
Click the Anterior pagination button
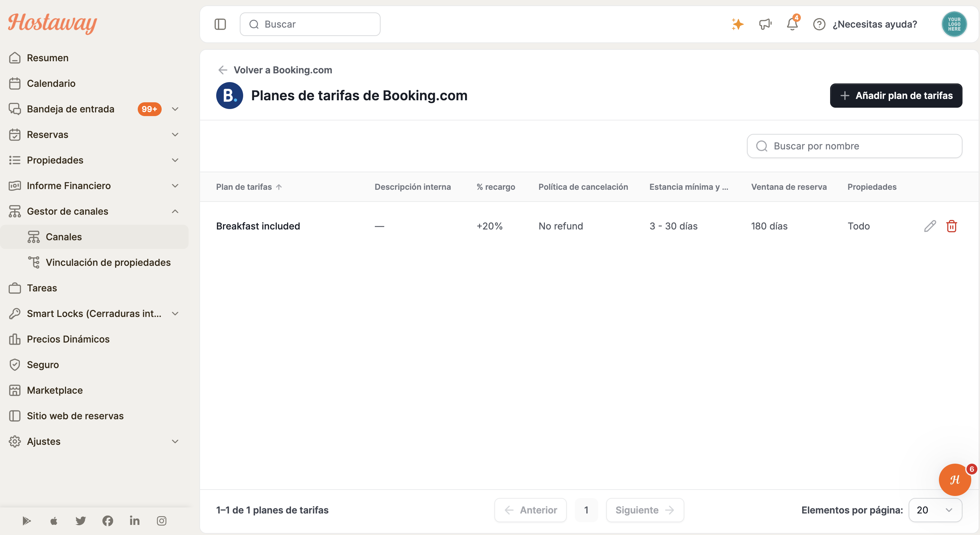(530, 510)
